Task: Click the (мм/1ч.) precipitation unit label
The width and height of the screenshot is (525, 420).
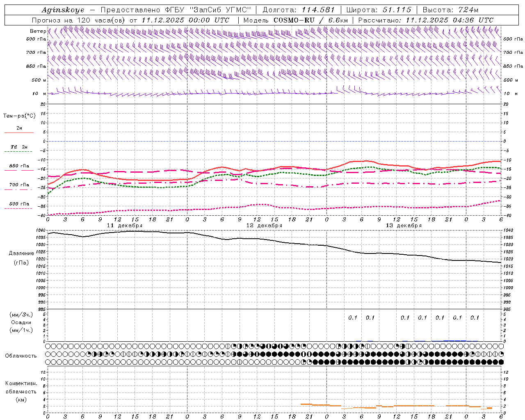Action: [x=21, y=330]
